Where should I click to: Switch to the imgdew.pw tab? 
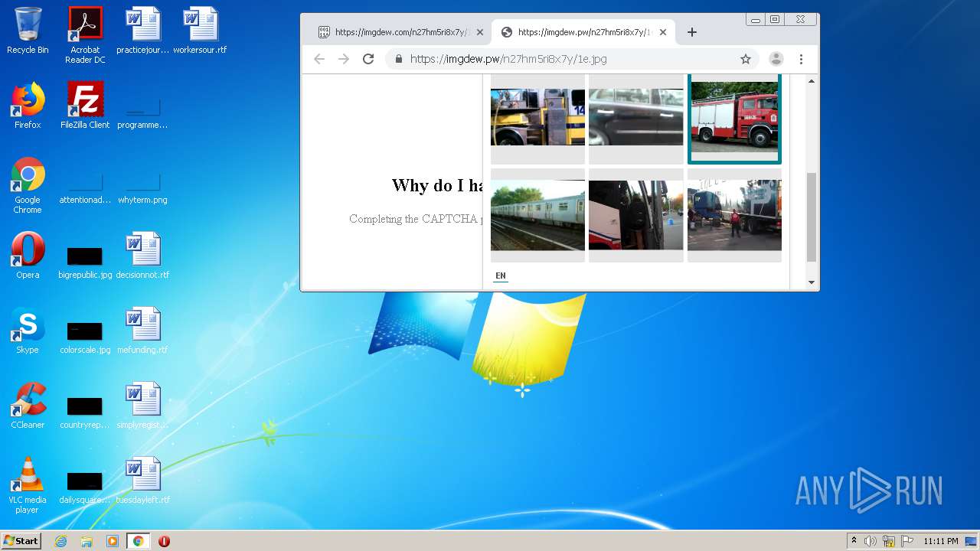(582, 32)
